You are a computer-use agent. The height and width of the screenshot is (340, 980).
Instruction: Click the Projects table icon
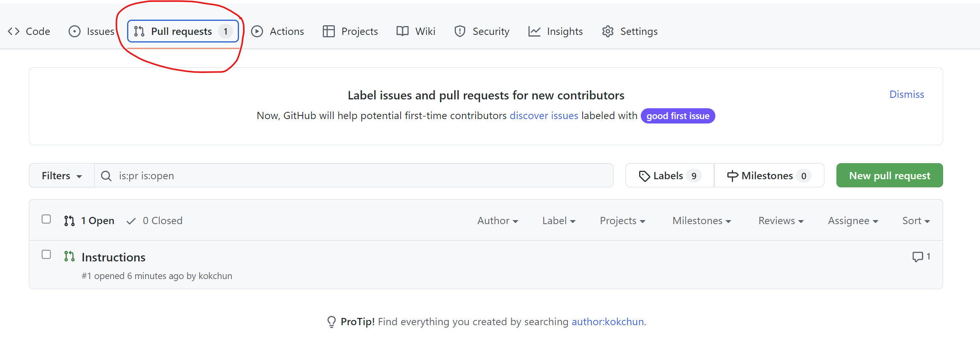(329, 31)
